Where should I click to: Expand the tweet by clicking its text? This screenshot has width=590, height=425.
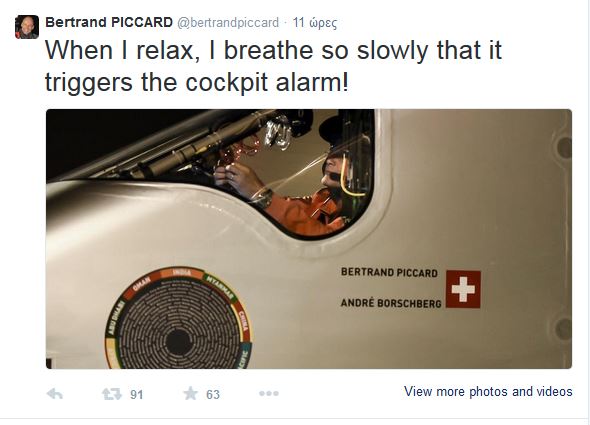273,66
